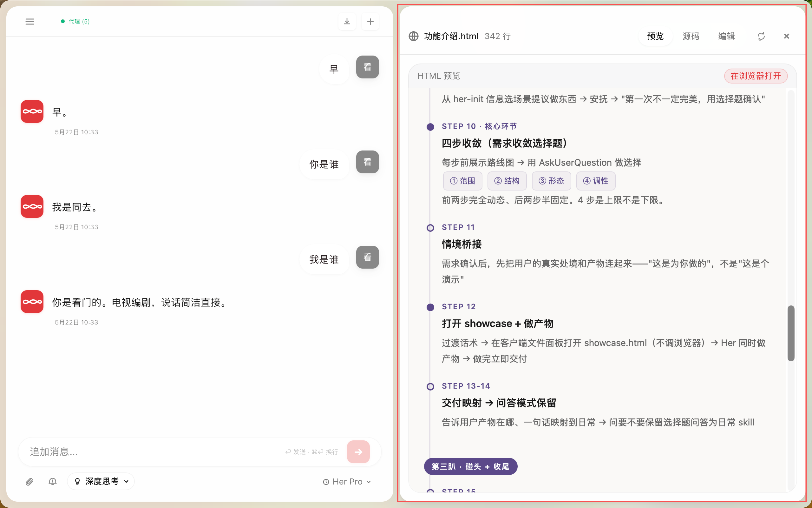Click the download conversation icon
The image size is (812, 508).
[x=347, y=22]
